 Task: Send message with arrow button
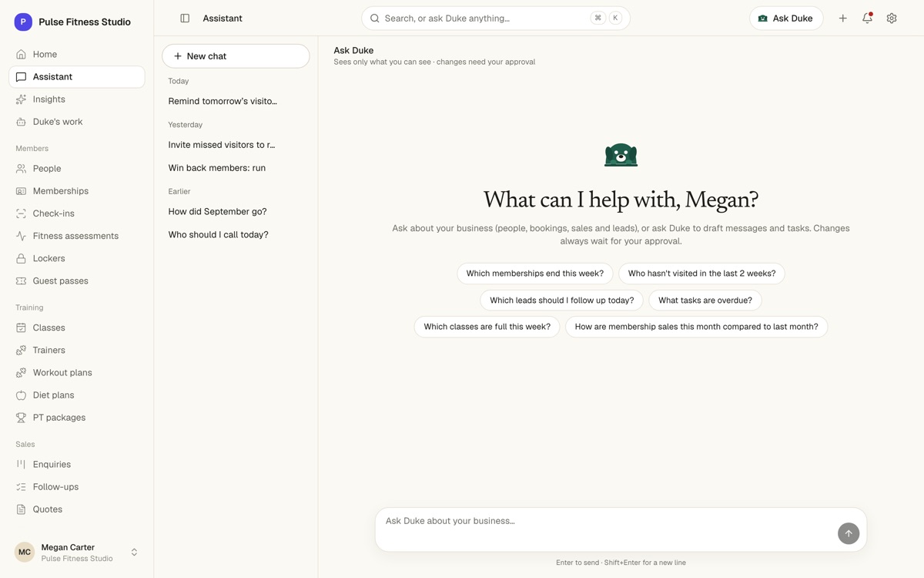pos(849,533)
